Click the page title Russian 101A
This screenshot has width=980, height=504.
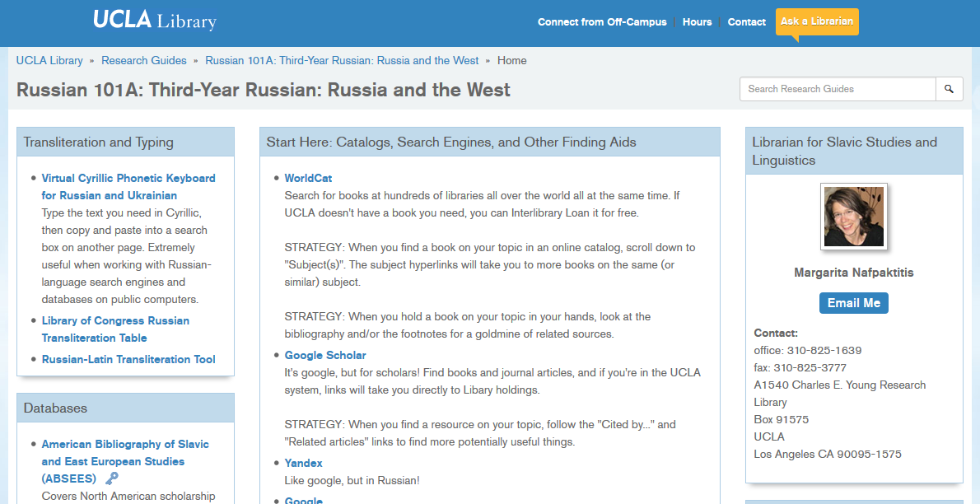pos(264,90)
